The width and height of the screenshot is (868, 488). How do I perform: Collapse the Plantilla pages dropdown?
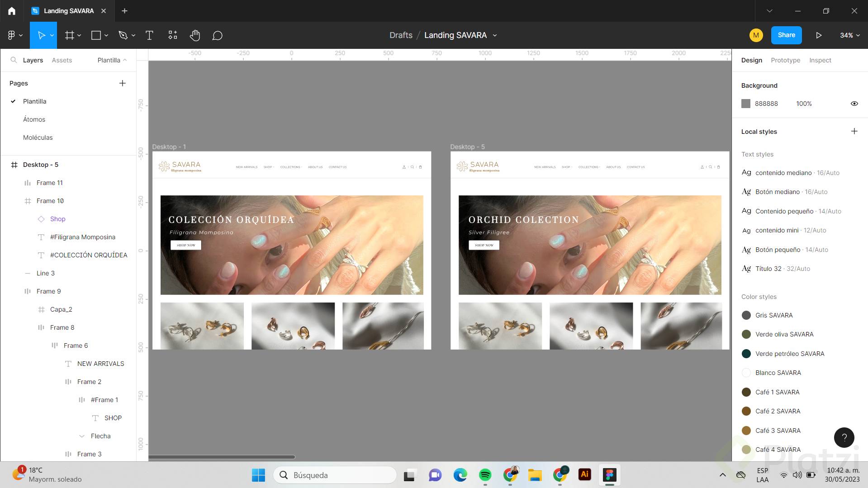[x=112, y=60]
